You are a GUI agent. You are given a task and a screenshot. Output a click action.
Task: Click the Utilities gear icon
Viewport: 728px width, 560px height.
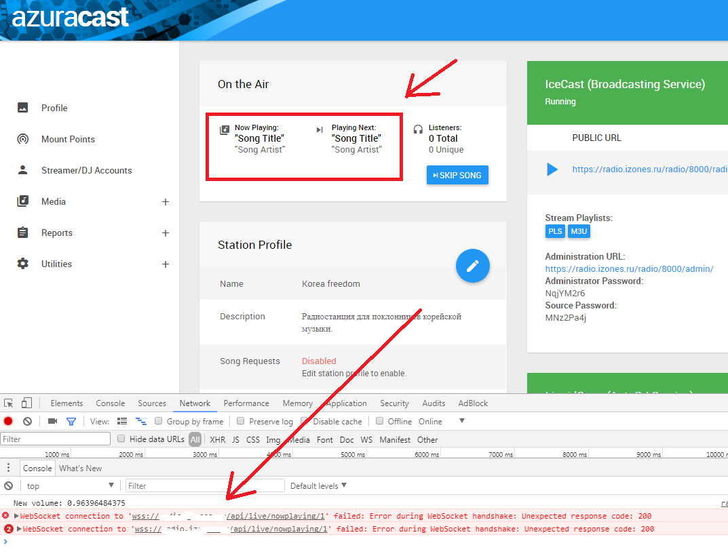[23, 264]
